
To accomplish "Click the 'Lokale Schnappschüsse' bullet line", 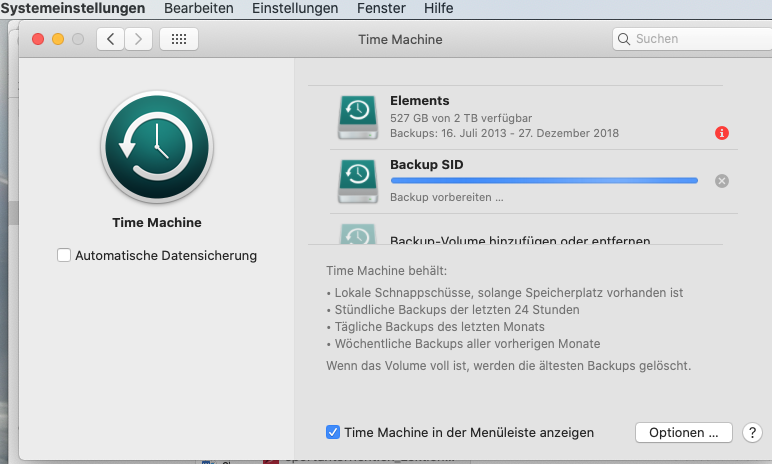I will (x=505, y=293).
